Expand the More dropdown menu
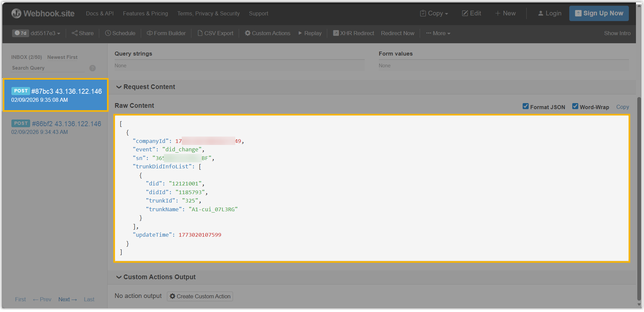Image resolution: width=644 pixels, height=312 pixels. click(438, 33)
